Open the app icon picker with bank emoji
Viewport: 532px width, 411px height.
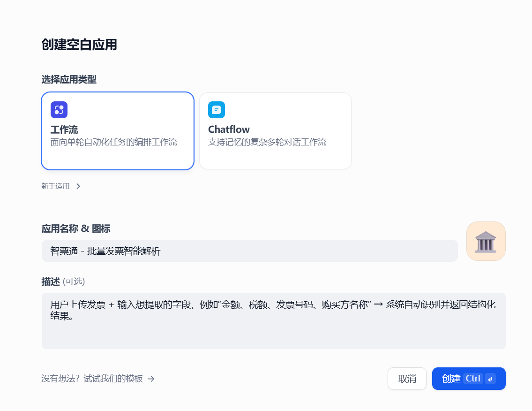point(486,241)
